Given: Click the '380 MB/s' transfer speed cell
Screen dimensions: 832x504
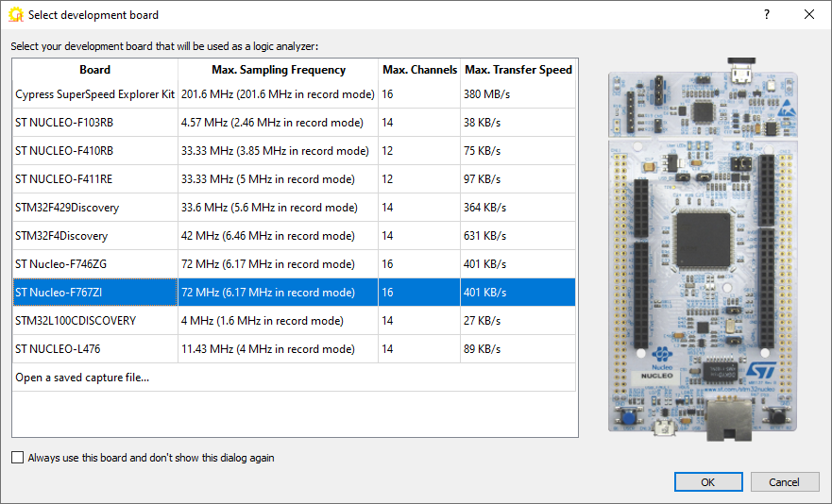Looking at the screenshot, I should pyautogui.click(x=518, y=94).
